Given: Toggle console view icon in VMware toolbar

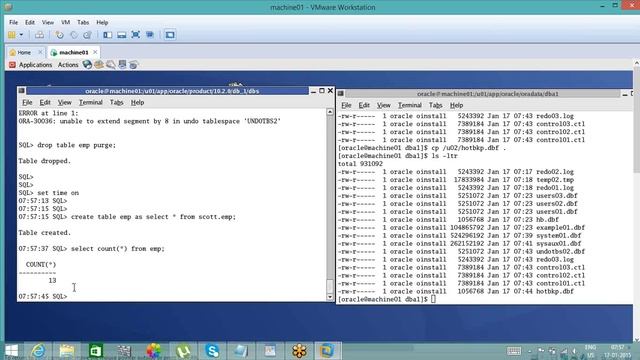Looking at the screenshot, I should [170, 35].
